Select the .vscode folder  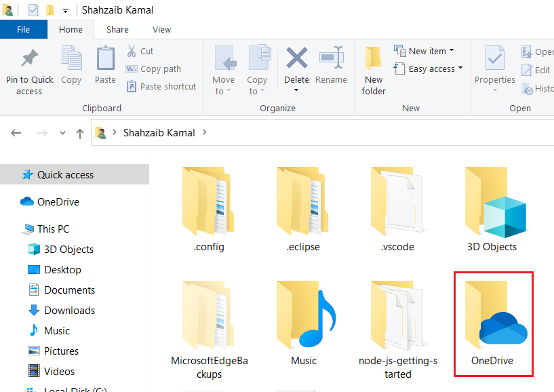coord(397,210)
